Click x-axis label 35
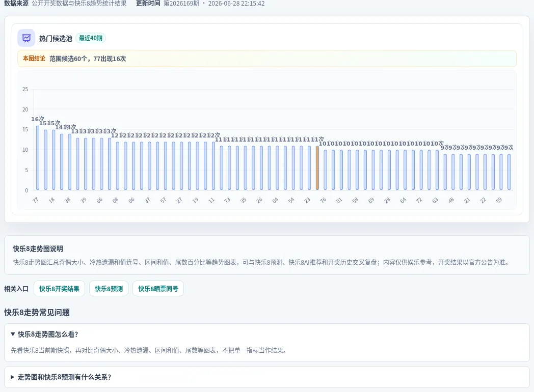This screenshot has height=392, width=534. [243, 200]
